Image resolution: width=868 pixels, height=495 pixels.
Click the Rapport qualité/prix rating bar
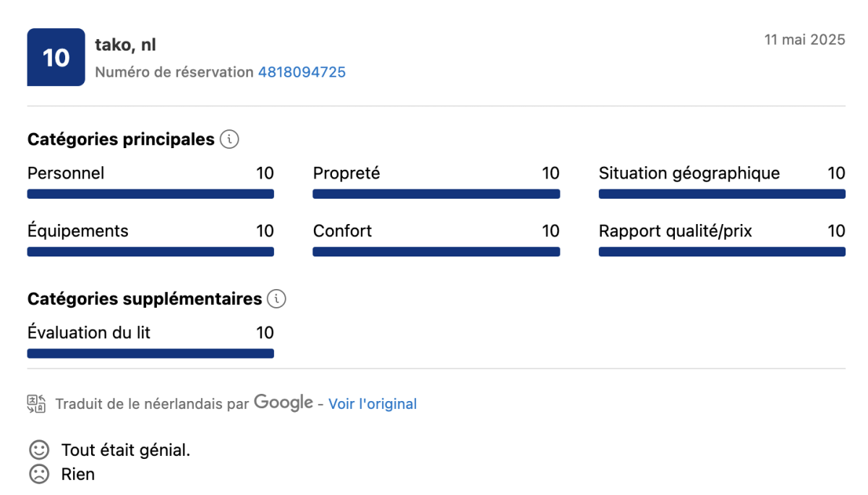point(722,251)
